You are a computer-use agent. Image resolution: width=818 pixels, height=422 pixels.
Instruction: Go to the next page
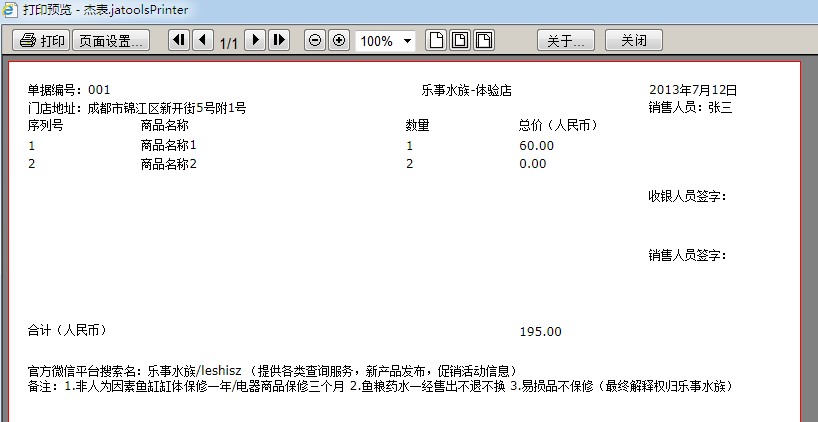(x=256, y=40)
